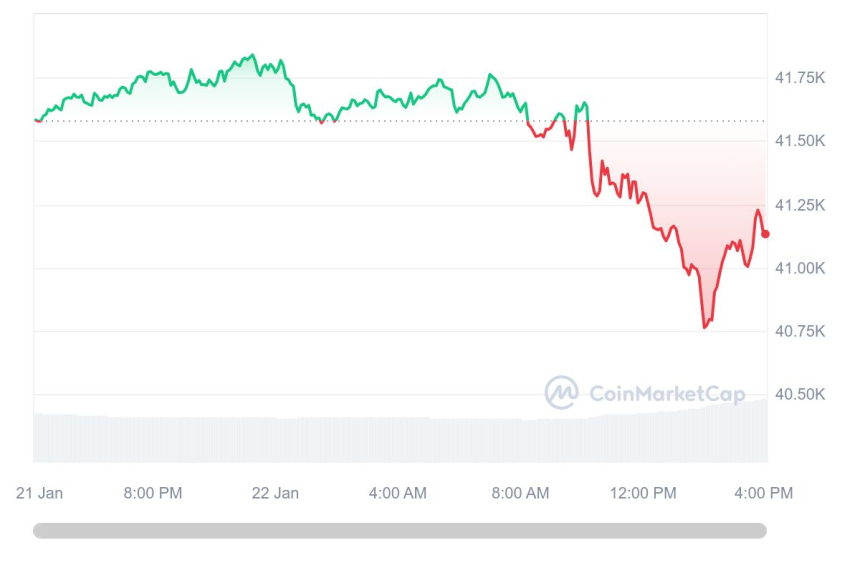Click the lowest point of the red price line
This screenshot has width=860, height=573.
(x=705, y=327)
